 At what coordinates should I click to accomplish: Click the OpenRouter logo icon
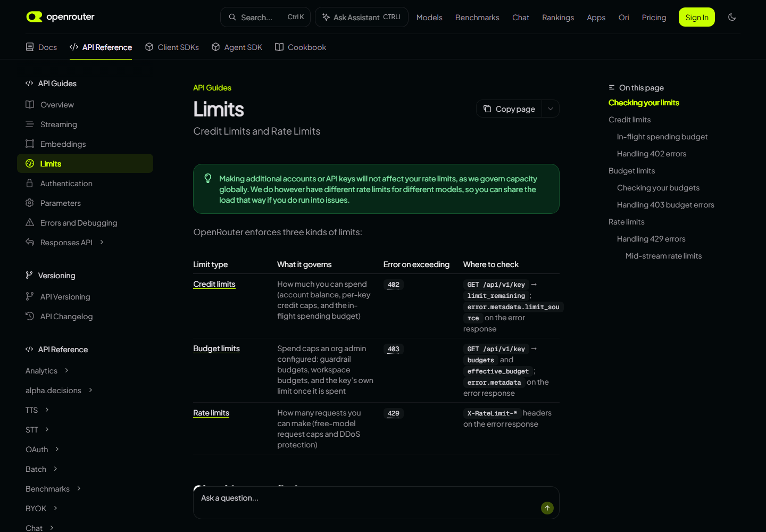coord(34,17)
